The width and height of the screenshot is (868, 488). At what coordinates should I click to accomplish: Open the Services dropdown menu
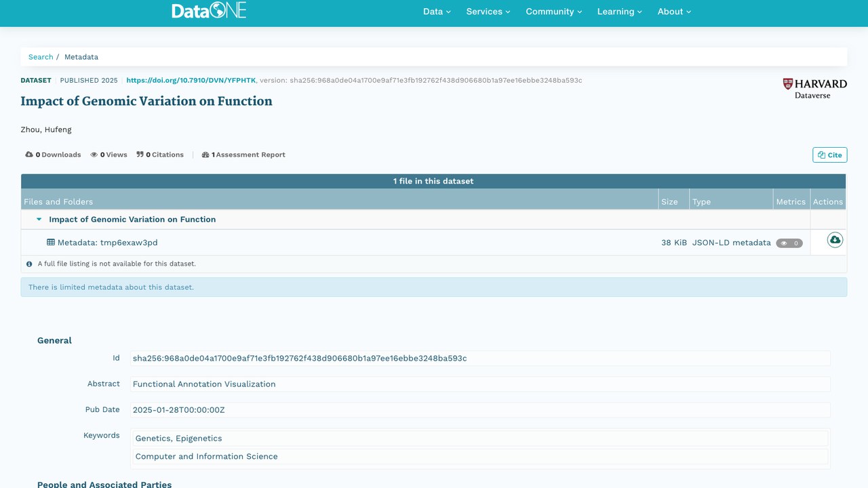click(x=488, y=12)
